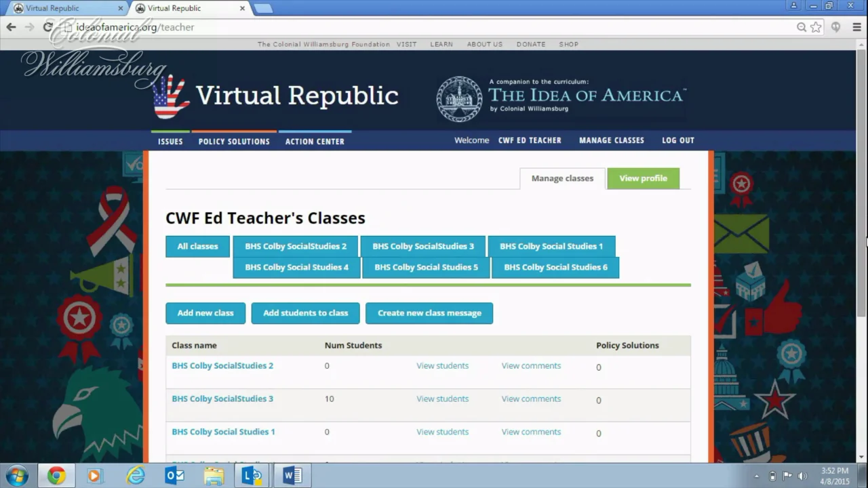Click the Action Center flag tray icon

pos(787,476)
